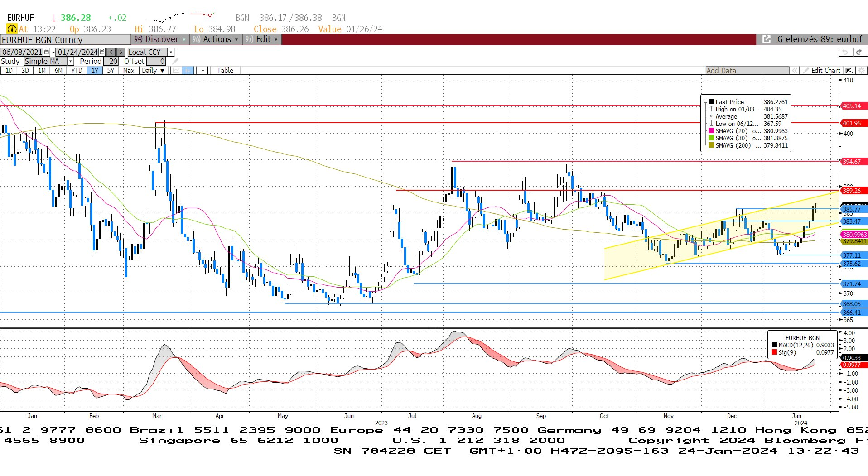Open the Daily periodicity dropdown
Viewport: 868px width, 476px height.
[153, 71]
